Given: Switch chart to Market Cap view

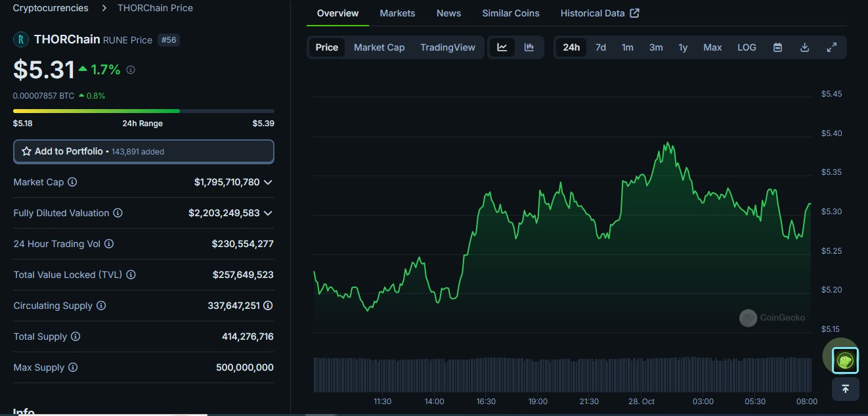Looking at the screenshot, I should [x=379, y=47].
